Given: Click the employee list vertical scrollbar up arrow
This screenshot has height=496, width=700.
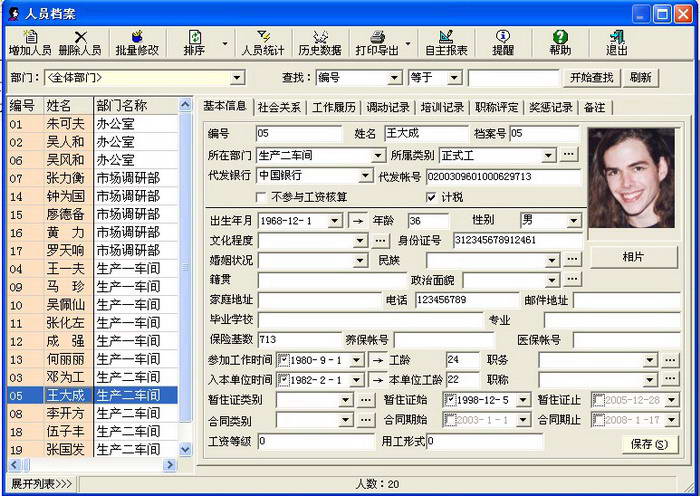Looking at the screenshot, I should [185, 105].
